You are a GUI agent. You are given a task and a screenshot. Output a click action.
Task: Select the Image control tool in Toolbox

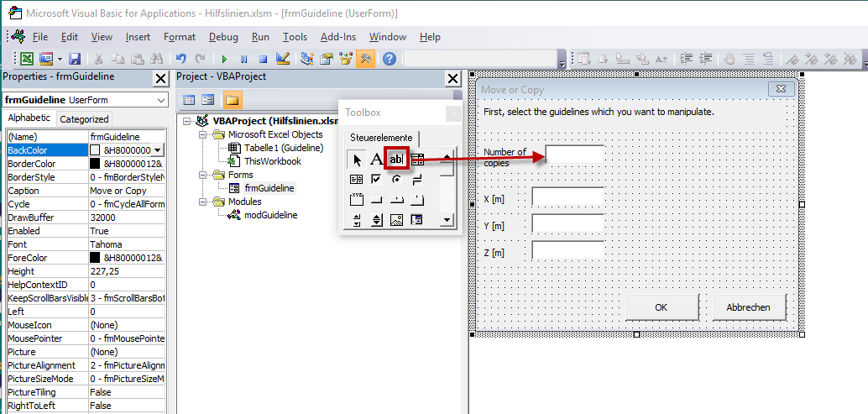coord(396,220)
